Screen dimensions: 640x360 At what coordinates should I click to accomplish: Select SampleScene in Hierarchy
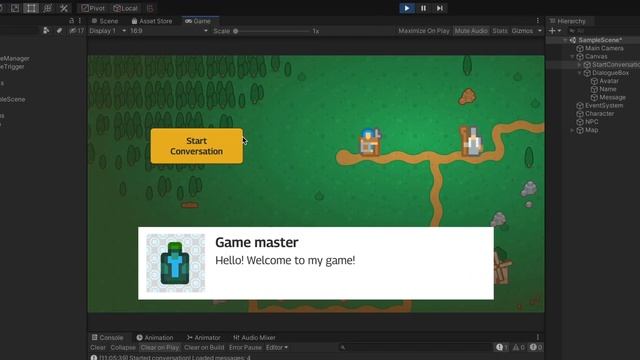pyautogui.click(x=600, y=40)
